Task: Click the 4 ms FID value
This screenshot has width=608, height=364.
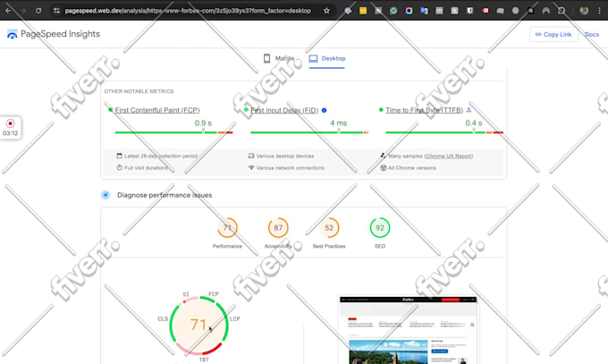Action: pos(339,123)
